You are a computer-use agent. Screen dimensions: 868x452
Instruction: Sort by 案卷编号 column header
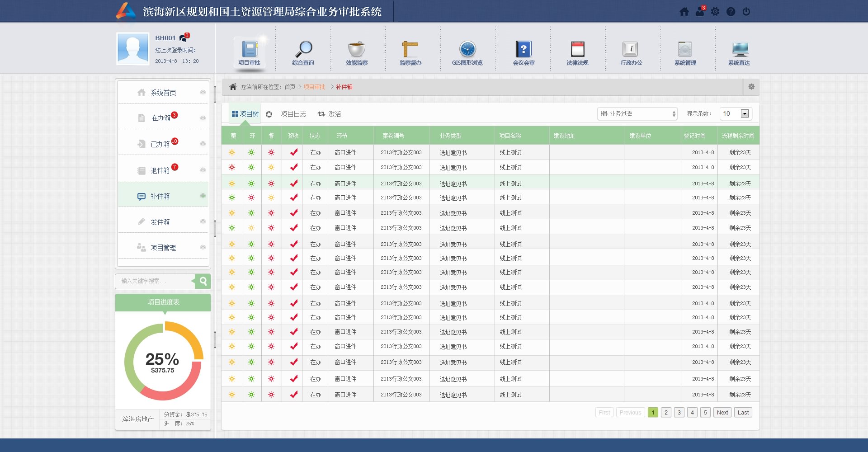click(393, 136)
